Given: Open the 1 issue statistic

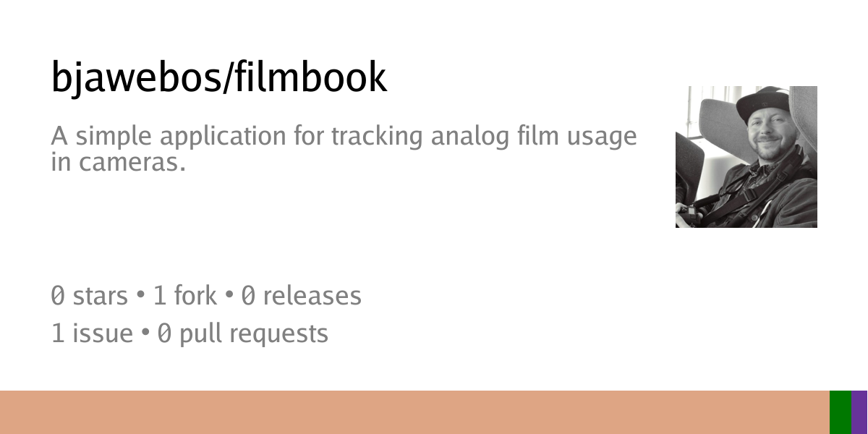Looking at the screenshot, I should (92, 333).
